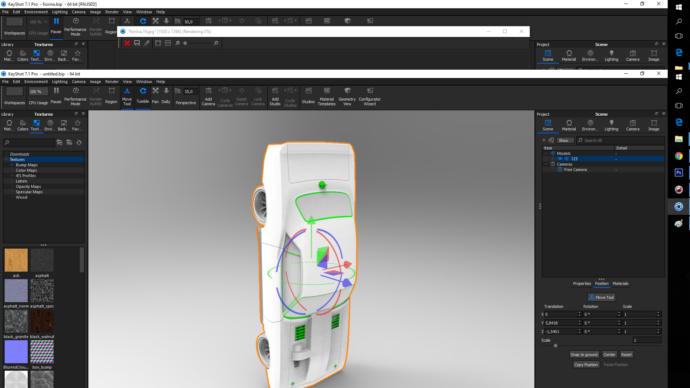Viewport: 690px width, 388px height.
Task: Switch library to Favorites tab in untitled.bip
Action: 77,125
